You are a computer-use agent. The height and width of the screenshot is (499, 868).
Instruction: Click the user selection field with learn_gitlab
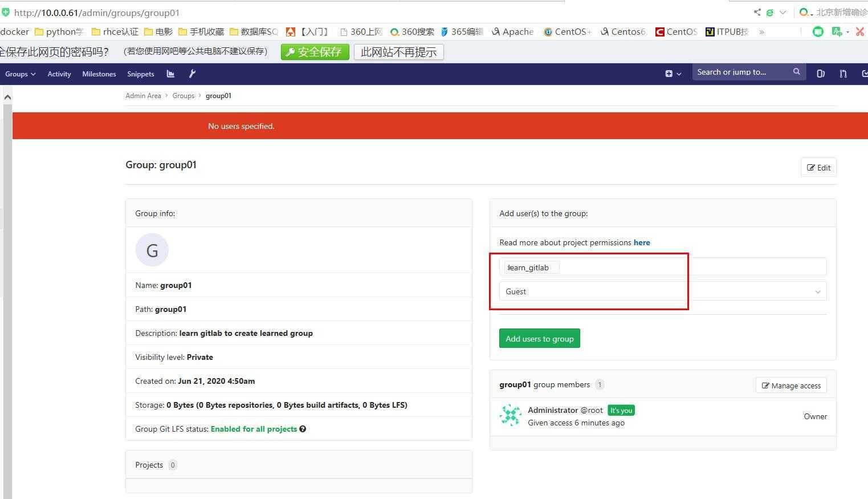pos(663,267)
